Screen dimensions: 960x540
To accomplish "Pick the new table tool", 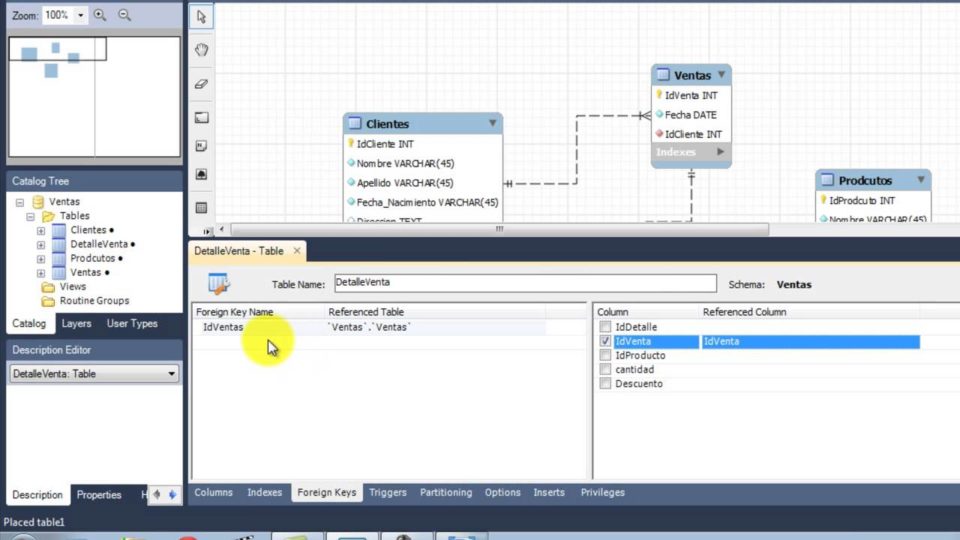I will (x=201, y=208).
